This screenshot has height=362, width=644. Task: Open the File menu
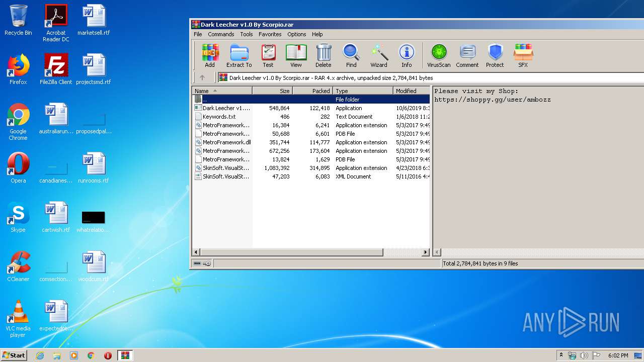click(198, 34)
